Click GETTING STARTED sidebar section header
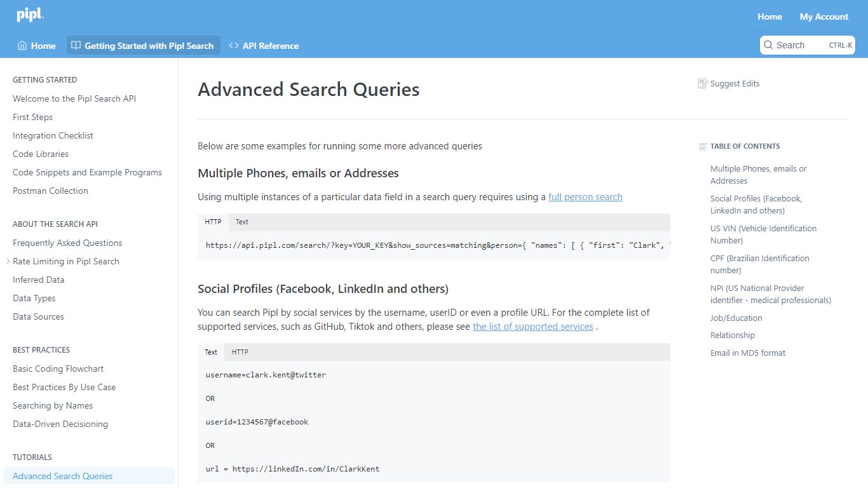Viewport: 868px width, 488px height. [44, 80]
